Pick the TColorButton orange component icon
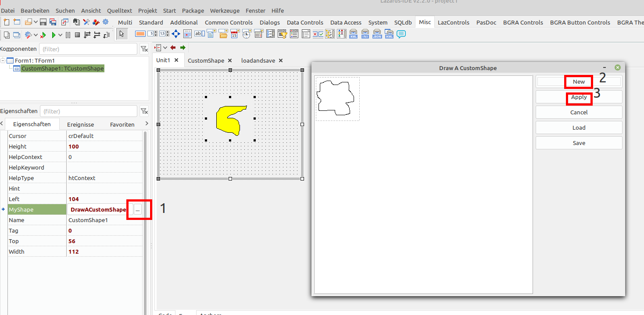The height and width of the screenshot is (315, 644). point(140,34)
